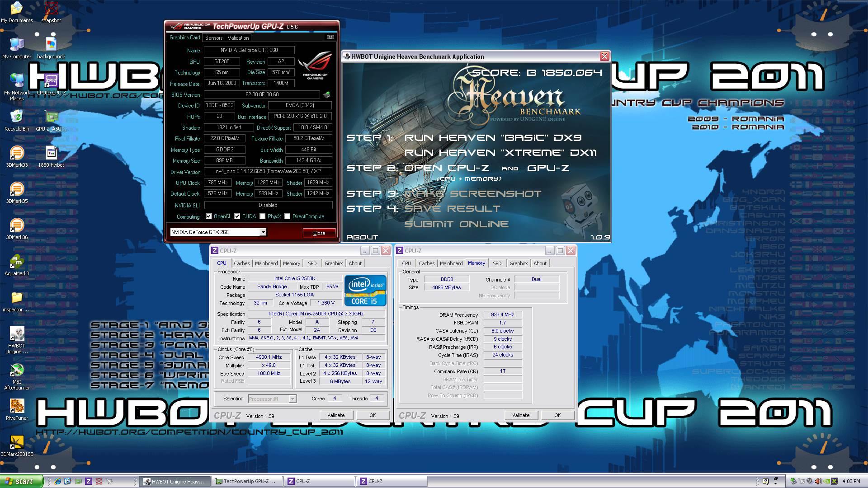
Task: Open the Validation tab in GPU-Z
Action: (238, 38)
